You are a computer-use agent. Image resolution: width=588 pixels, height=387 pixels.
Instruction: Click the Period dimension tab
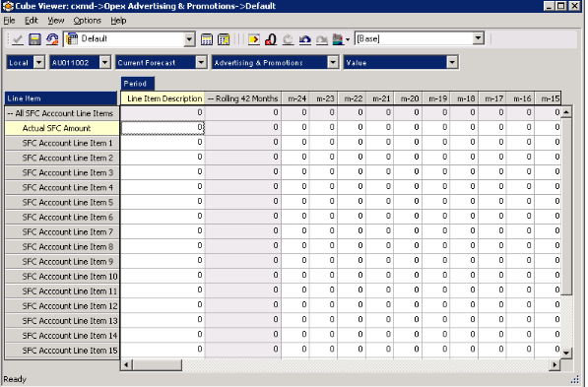pos(137,84)
